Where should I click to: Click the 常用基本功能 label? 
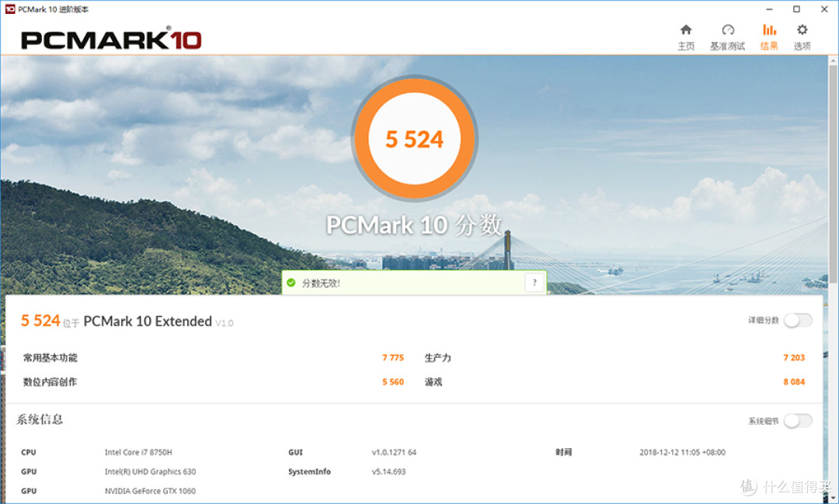tap(50, 357)
